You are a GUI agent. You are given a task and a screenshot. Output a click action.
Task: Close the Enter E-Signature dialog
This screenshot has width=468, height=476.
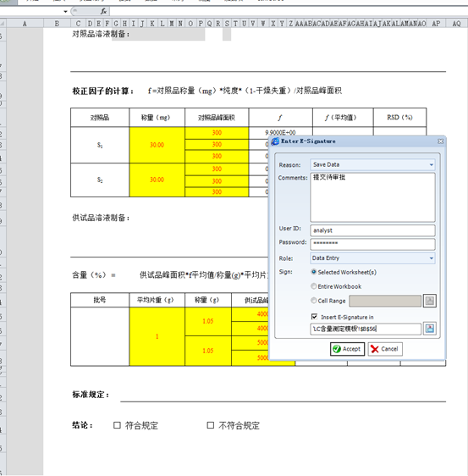pyautogui.click(x=440, y=141)
